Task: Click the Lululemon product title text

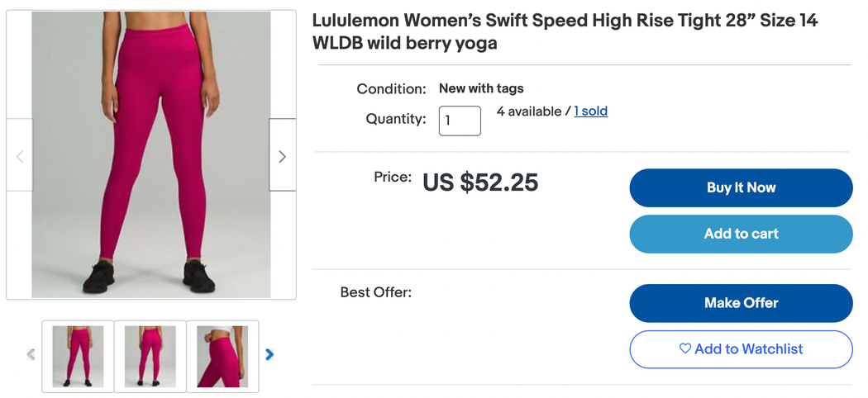Action: 565,32
